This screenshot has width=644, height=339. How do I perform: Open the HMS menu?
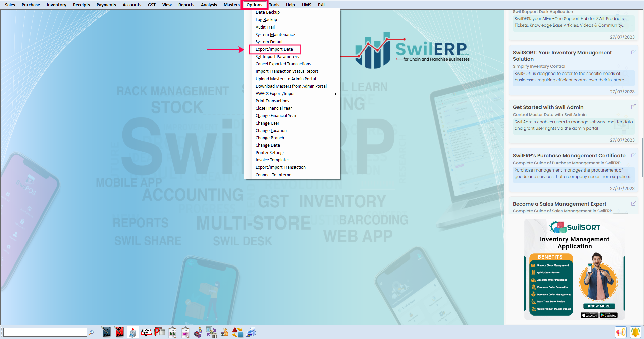pos(306,5)
